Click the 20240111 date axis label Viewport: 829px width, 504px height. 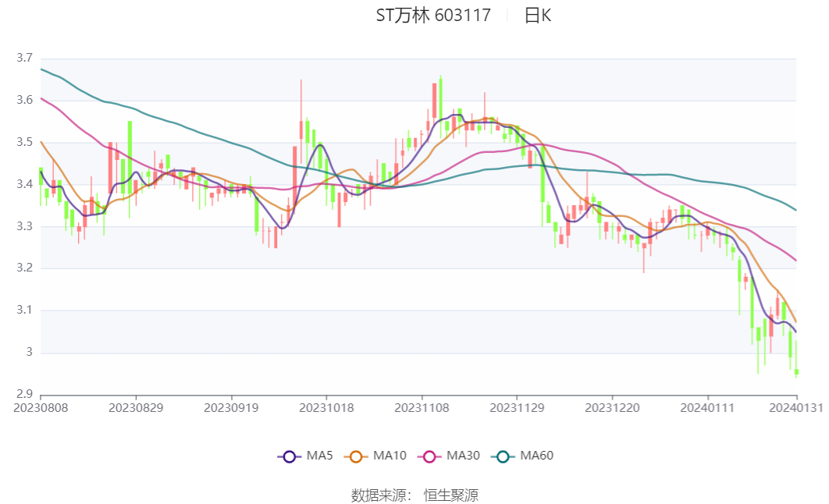707,408
